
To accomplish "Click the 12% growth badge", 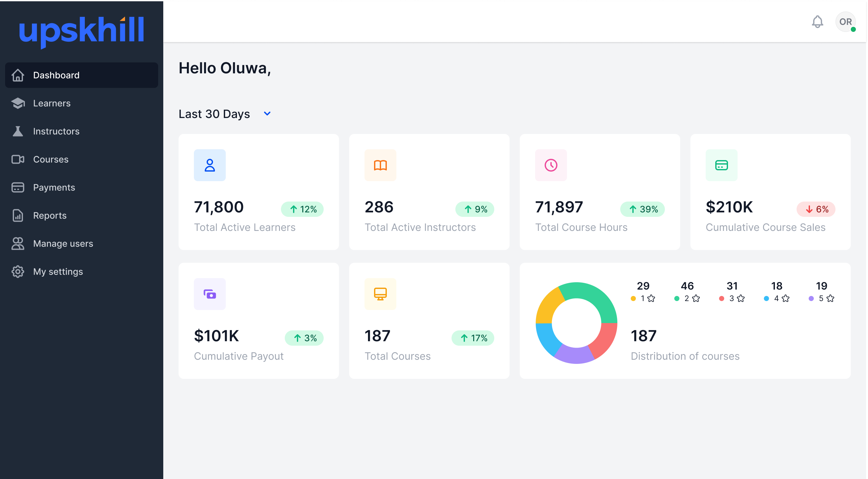I will (302, 209).
